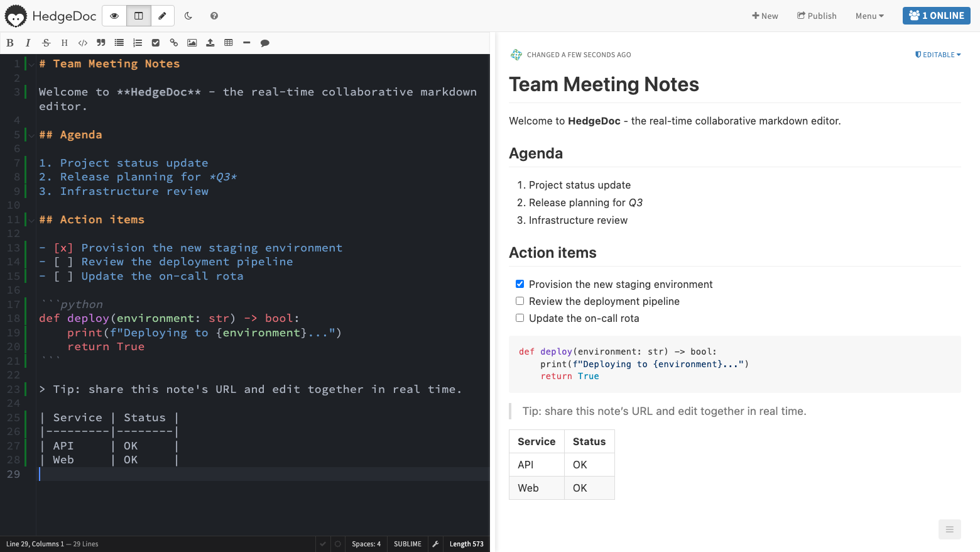Apply Strikethrough formatting
Image resolution: width=980 pixels, height=552 pixels.
46,43
